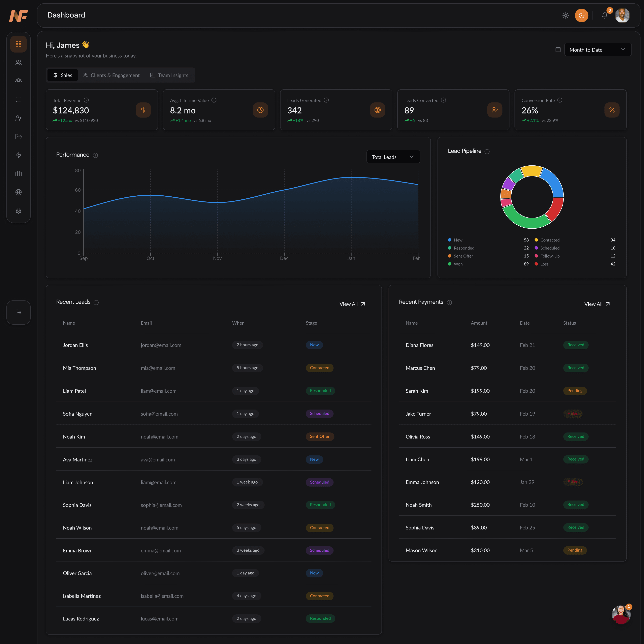
Task: Open the Total Leads dropdown
Action: [393, 157]
